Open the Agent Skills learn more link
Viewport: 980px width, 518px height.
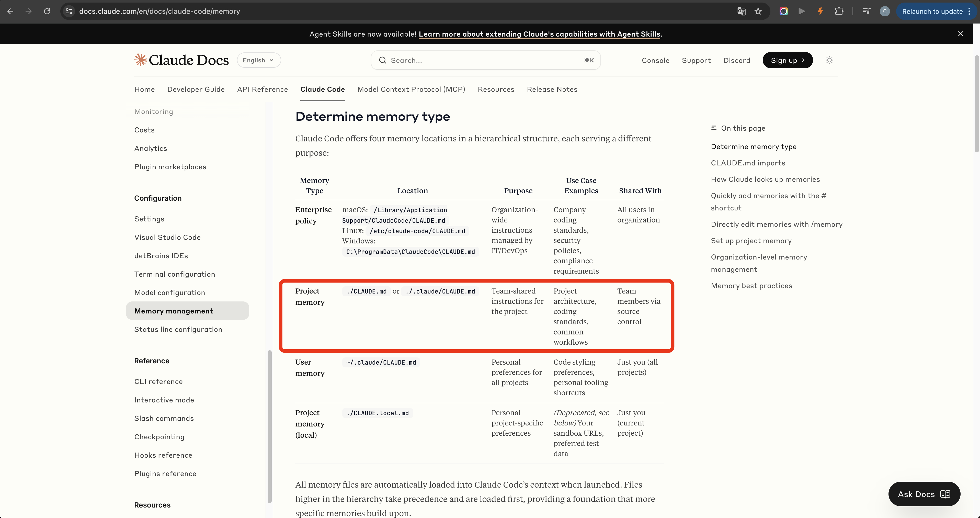(x=539, y=34)
